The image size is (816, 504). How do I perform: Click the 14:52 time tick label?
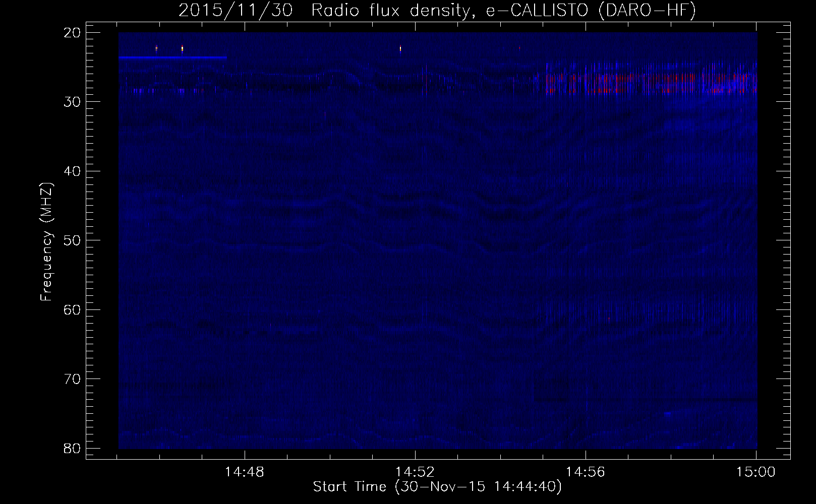point(415,472)
